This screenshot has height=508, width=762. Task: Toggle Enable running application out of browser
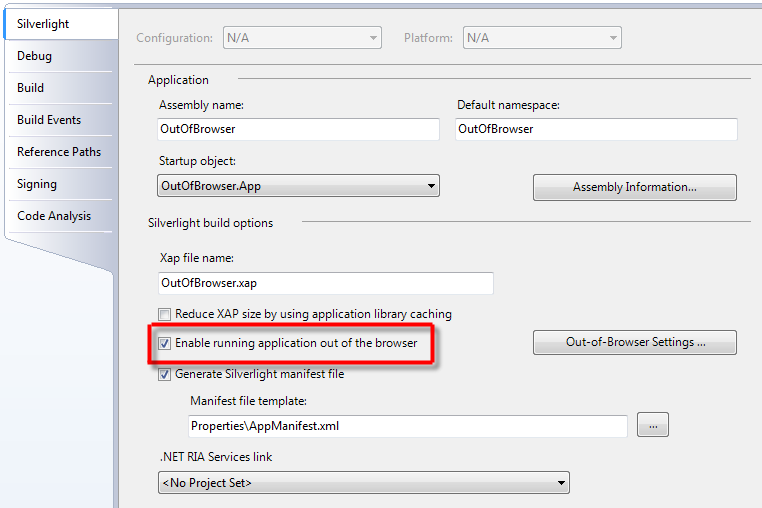pos(165,344)
